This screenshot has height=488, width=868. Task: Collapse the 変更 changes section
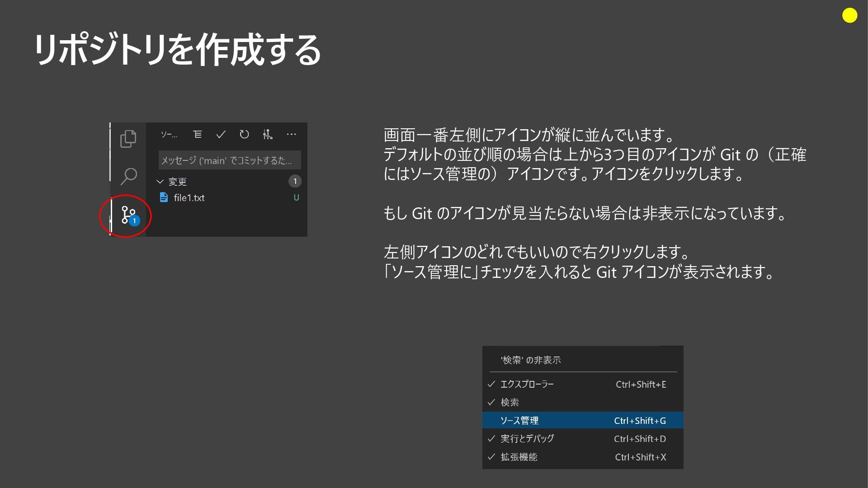point(160,182)
